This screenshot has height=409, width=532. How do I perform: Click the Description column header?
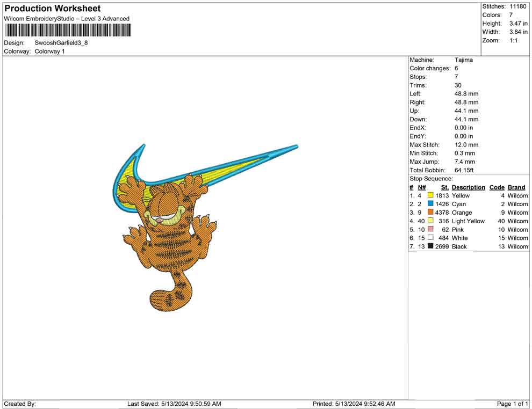pos(468,187)
